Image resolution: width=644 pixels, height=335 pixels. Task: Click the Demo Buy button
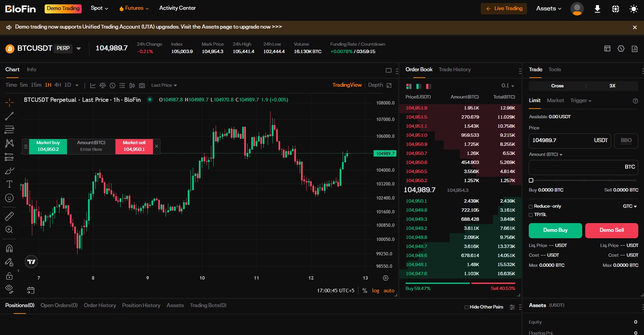click(x=555, y=231)
